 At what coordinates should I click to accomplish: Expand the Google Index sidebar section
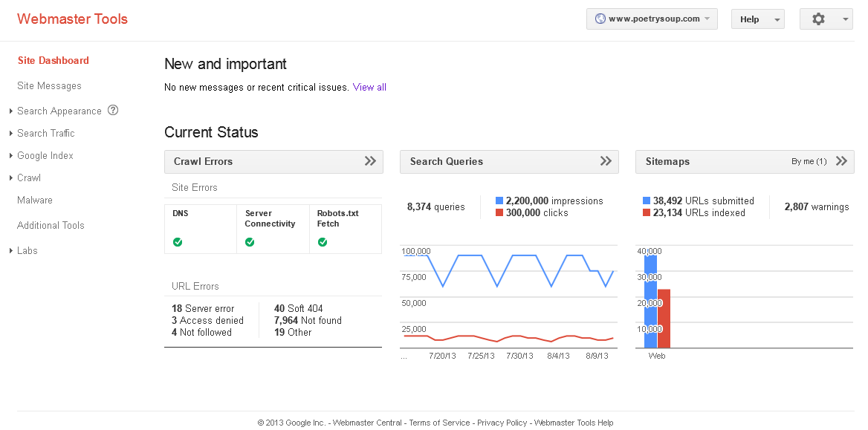[11, 155]
